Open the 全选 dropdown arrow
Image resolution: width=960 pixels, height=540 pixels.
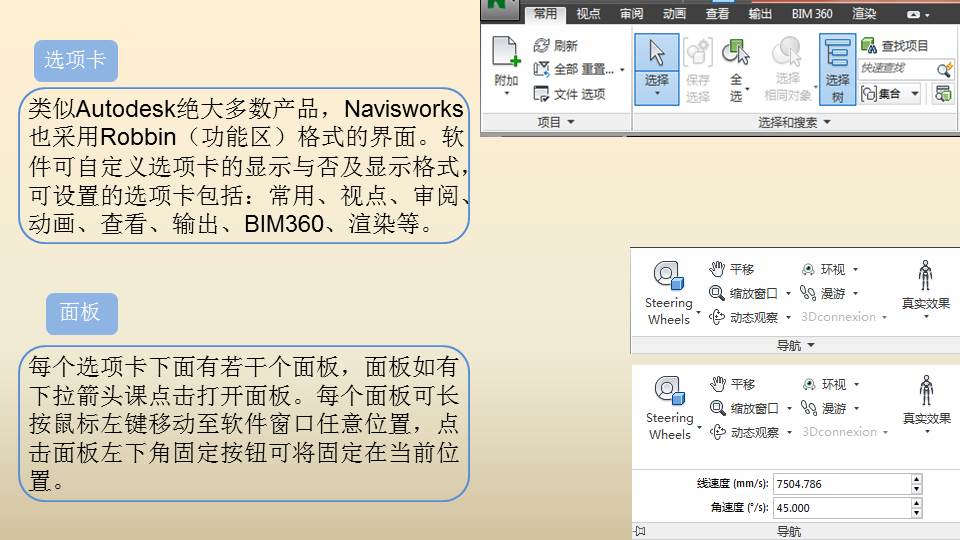(x=748, y=89)
